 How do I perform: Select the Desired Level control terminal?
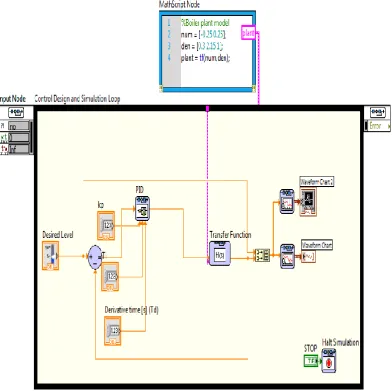tap(51, 255)
